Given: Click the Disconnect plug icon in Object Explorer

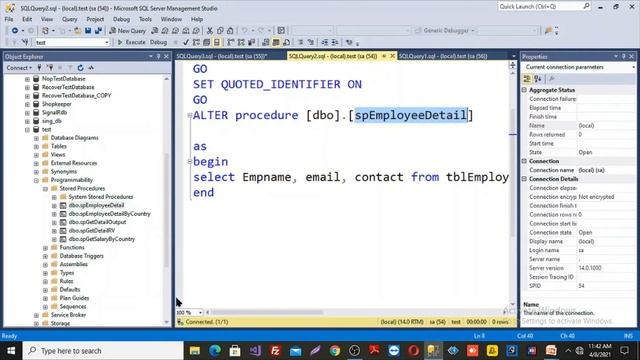Looking at the screenshot, I should click(50, 68).
